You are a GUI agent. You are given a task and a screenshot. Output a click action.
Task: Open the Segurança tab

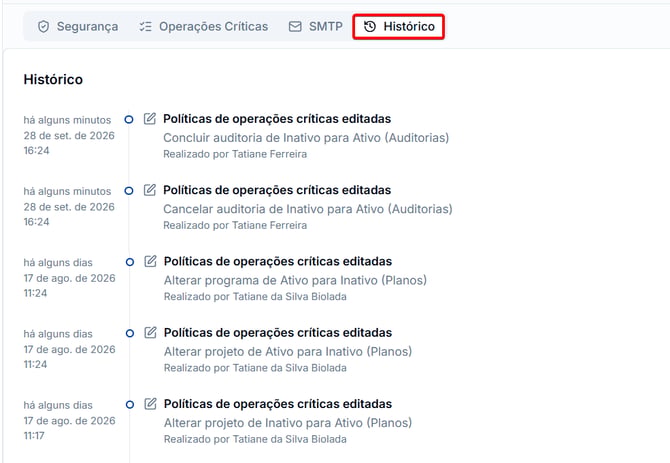tap(78, 26)
